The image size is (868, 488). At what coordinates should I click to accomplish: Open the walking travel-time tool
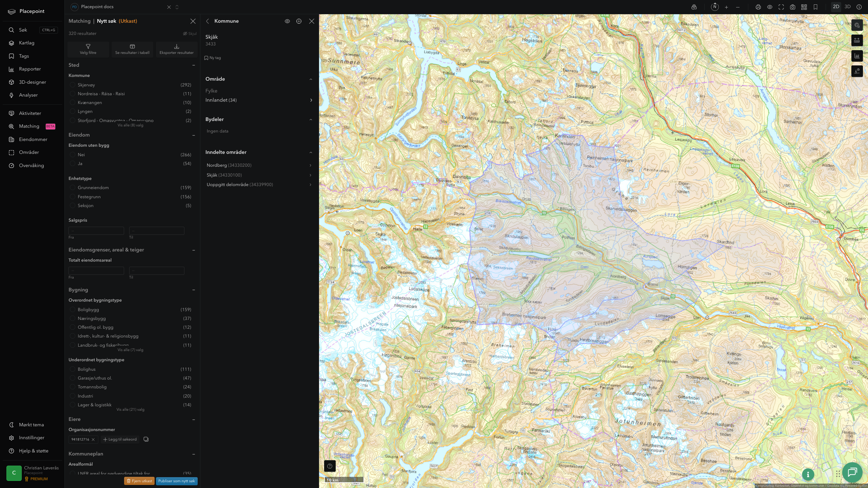857,71
